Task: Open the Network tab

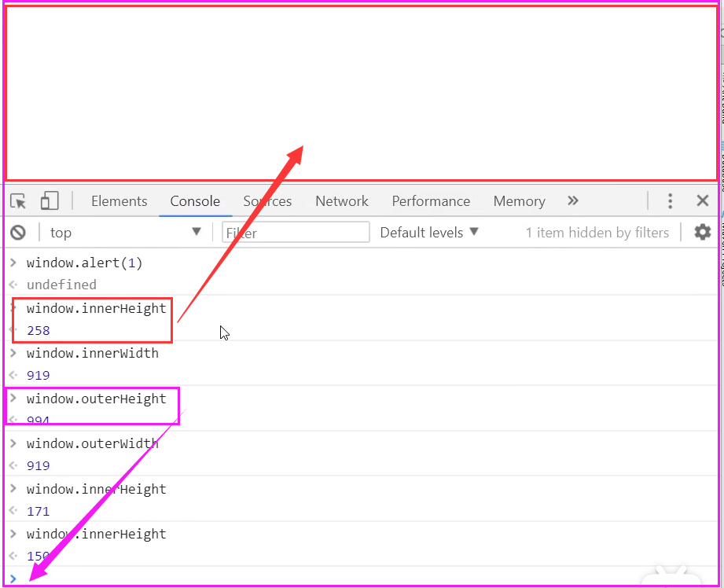Action: [x=342, y=201]
